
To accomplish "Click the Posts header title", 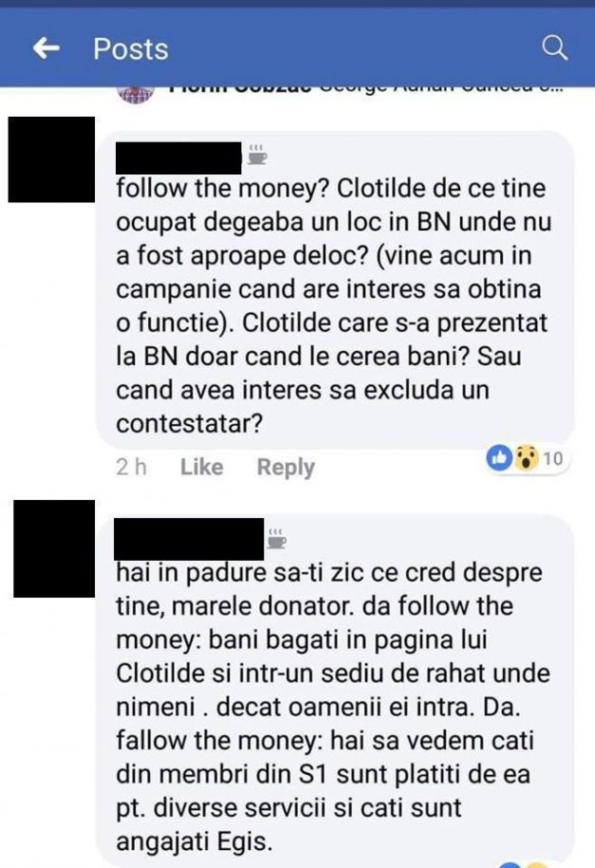I will (x=131, y=48).
